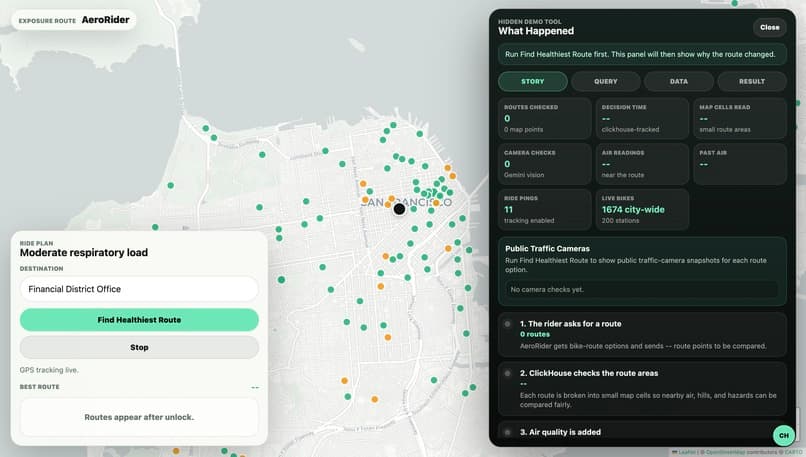806x457 pixels.
Task: Click the 'Run Find Healthiest Route first' banner
Action: [x=642, y=54]
